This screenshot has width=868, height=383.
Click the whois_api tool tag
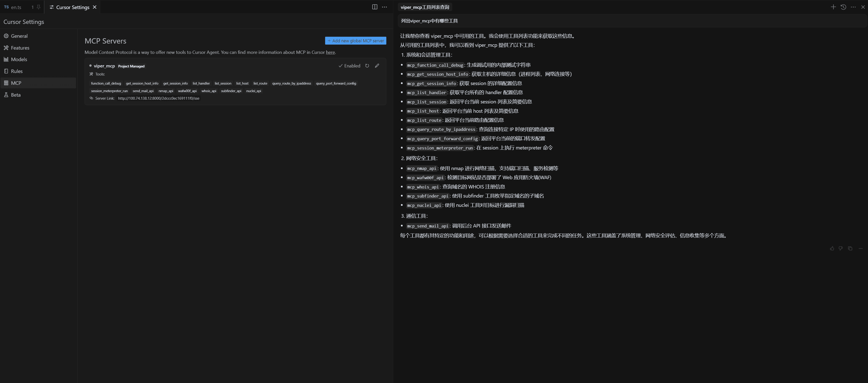(209, 91)
